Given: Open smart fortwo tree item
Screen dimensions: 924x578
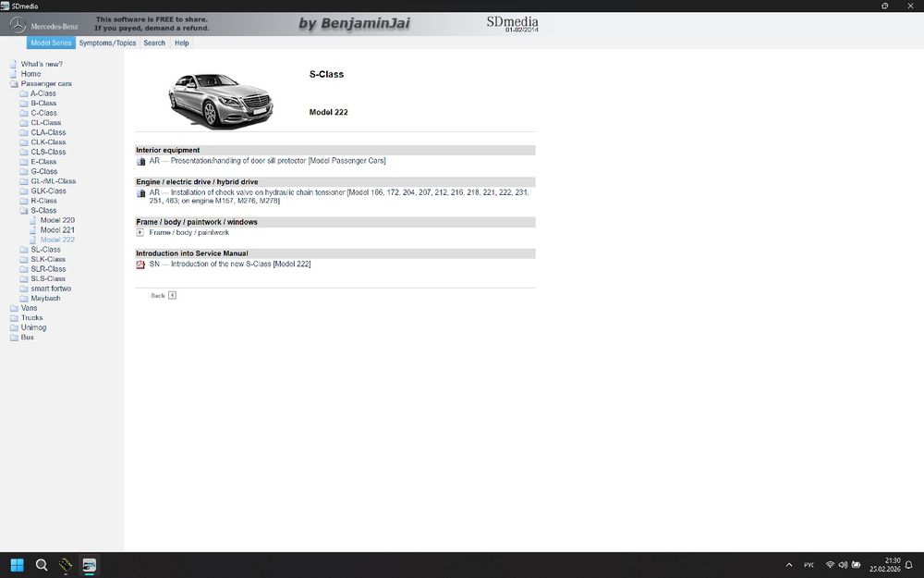Looking at the screenshot, I should coord(51,289).
